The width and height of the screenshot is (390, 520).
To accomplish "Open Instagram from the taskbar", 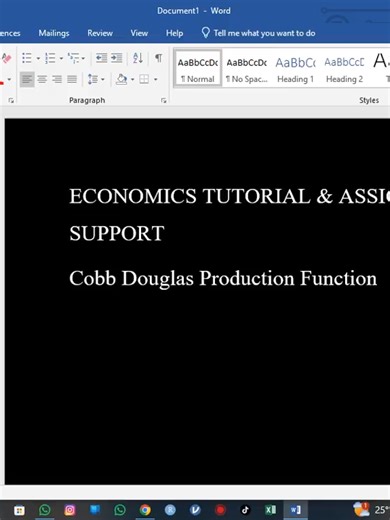I will click(70, 510).
